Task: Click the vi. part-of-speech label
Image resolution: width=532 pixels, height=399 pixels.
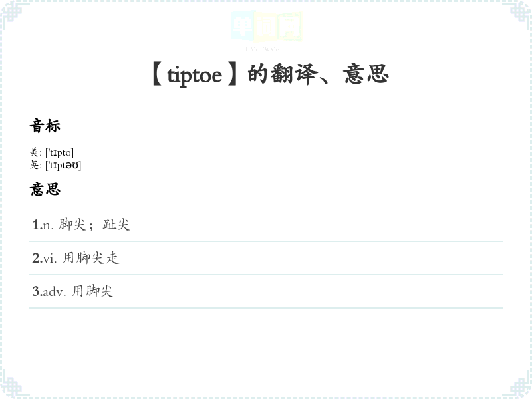Action: 50,259
